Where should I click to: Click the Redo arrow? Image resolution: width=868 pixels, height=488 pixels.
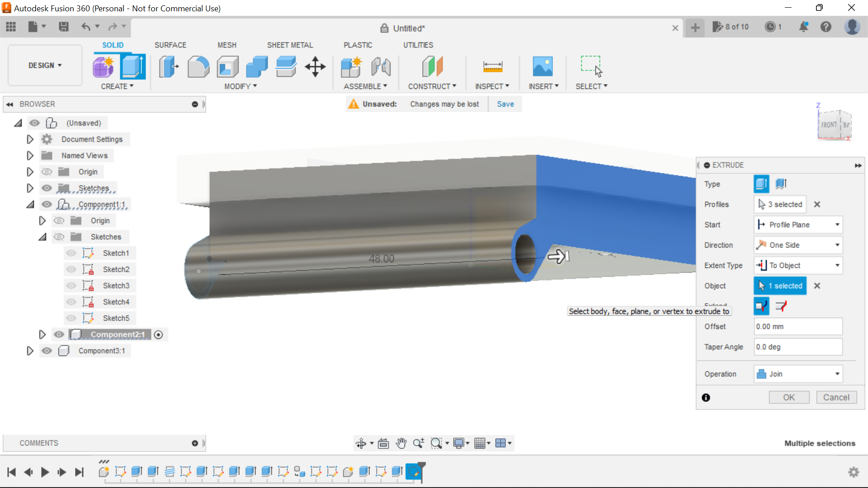113,27
